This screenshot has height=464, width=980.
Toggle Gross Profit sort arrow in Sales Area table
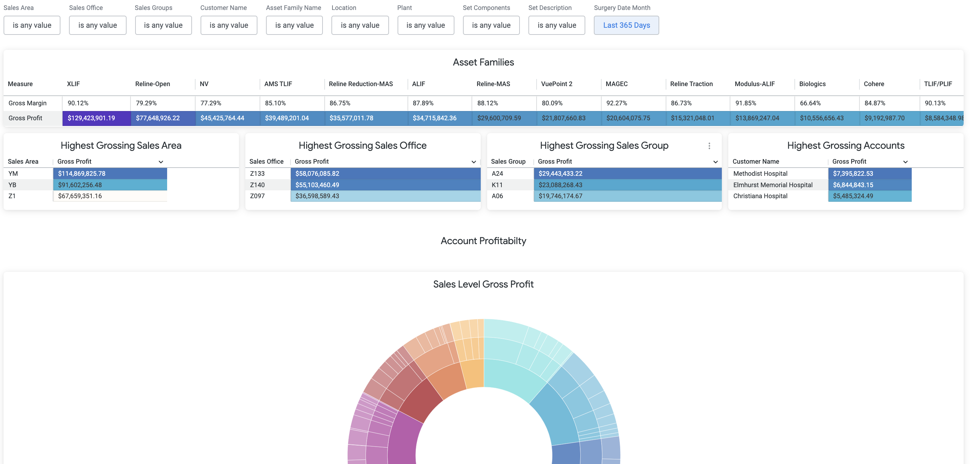point(161,162)
